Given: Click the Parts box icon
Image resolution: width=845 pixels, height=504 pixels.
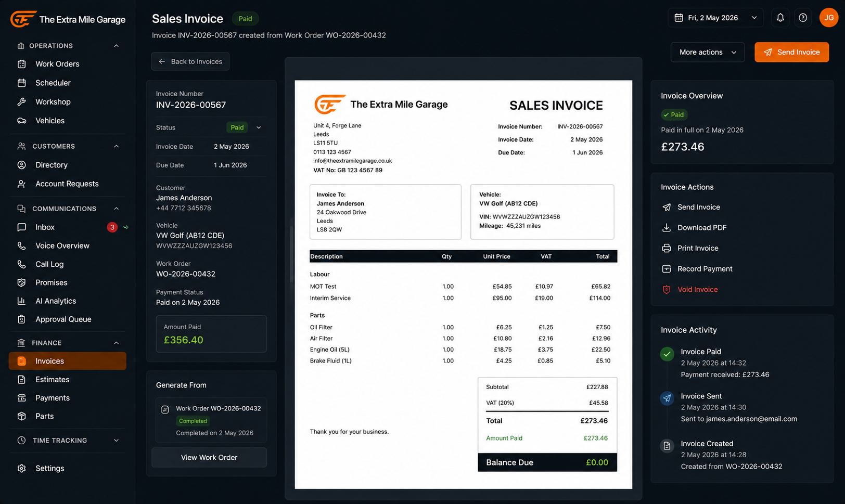Looking at the screenshot, I should tap(21, 416).
